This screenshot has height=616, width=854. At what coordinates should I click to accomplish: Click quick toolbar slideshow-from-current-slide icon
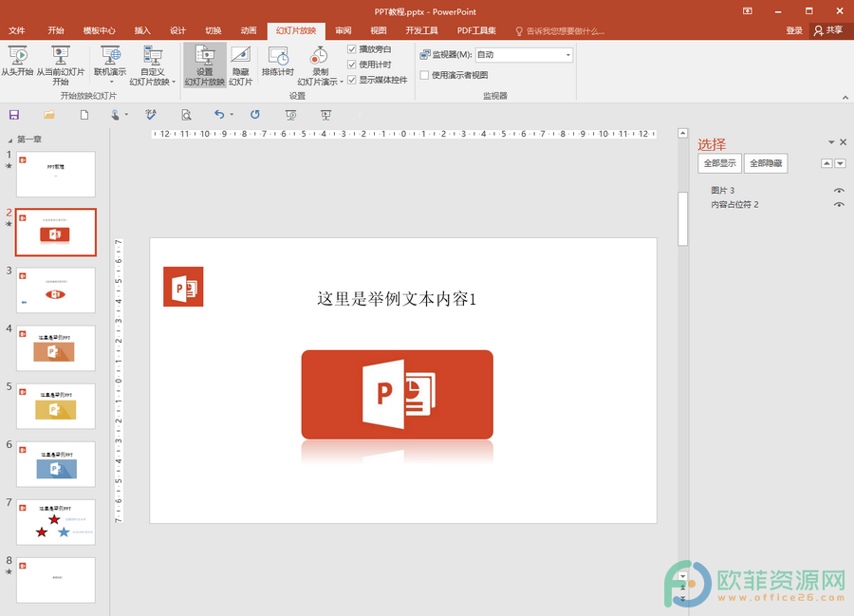coord(325,115)
